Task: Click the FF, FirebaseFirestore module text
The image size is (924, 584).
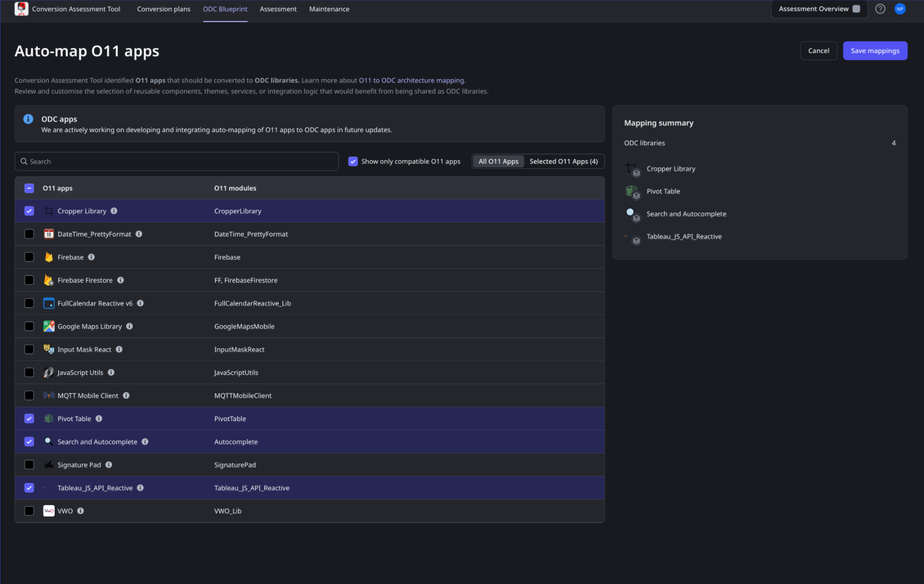Action: click(246, 280)
